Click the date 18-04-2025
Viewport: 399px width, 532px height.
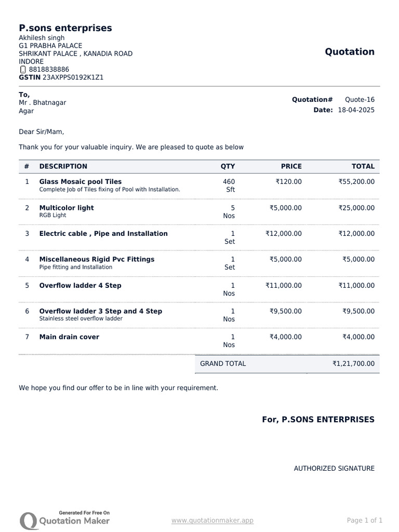click(x=356, y=110)
